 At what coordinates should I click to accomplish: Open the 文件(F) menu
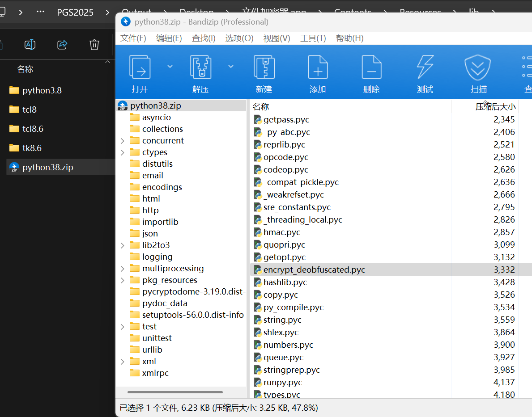point(133,38)
